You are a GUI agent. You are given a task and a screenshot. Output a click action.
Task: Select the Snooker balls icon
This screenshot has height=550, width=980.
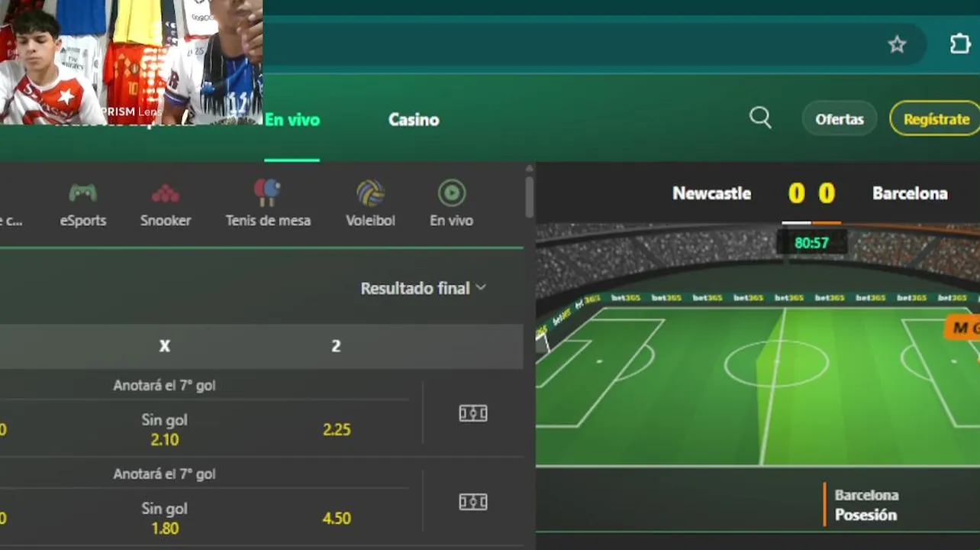coord(166,193)
